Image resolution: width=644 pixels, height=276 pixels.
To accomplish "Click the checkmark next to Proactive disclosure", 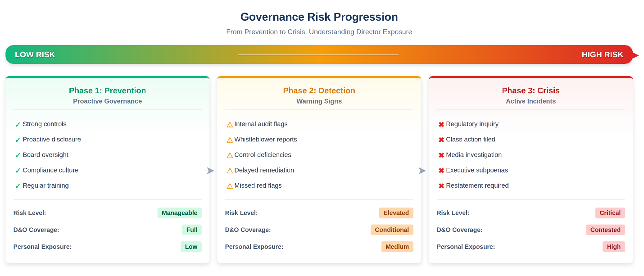I will pyautogui.click(x=18, y=140).
